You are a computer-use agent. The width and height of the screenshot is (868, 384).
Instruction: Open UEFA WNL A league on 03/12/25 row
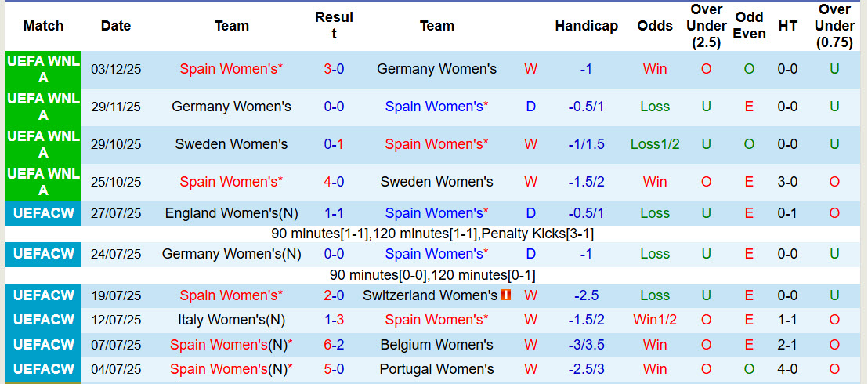[43, 69]
